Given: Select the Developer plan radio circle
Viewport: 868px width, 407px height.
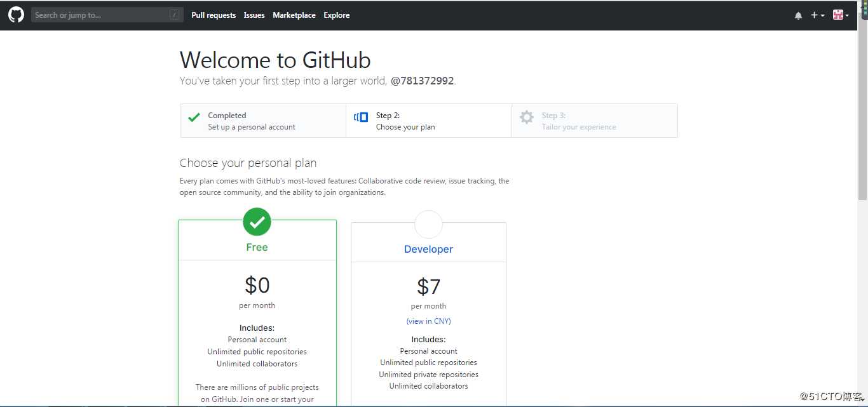Looking at the screenshot, I should pos(428,224).
